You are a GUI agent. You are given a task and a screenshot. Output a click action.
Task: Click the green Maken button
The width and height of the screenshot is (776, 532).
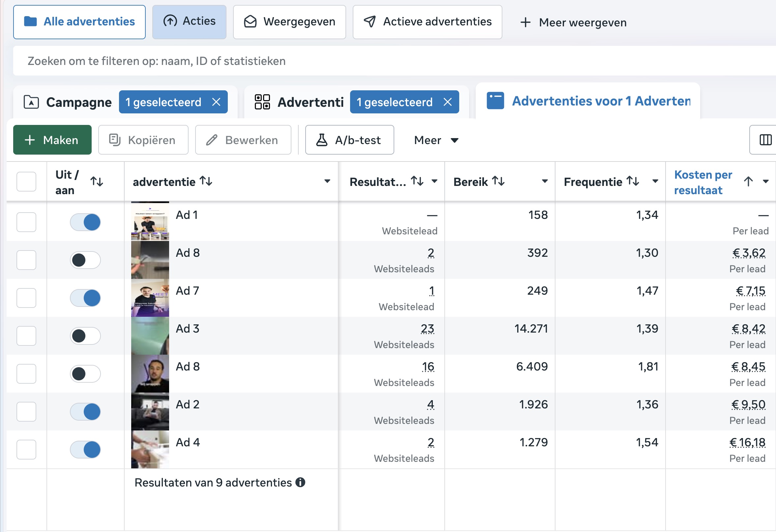pyautogui.click(x=52, y=140)
